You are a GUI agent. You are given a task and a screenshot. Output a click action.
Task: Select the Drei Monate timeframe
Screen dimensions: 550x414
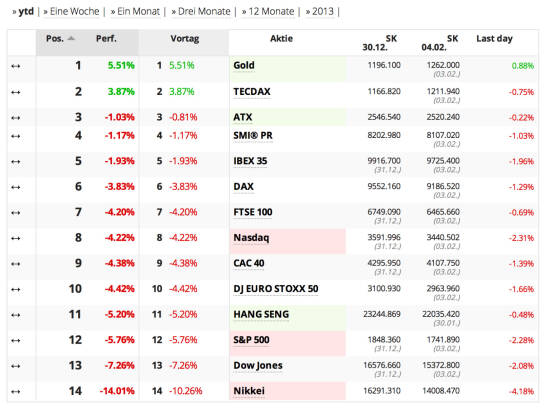pos(204,12)
